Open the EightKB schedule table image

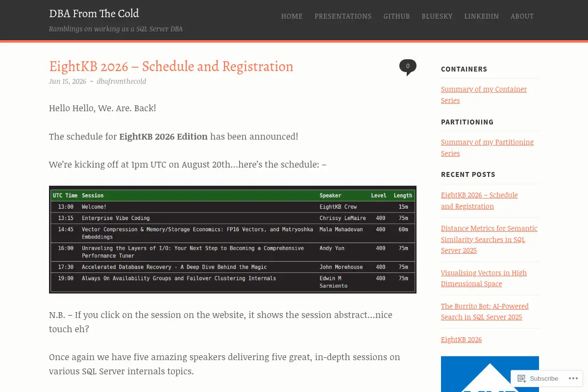pos(233,240)
